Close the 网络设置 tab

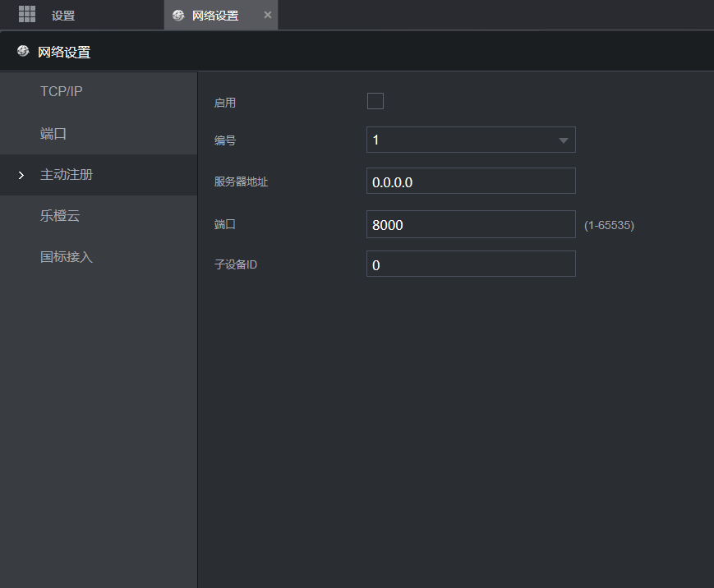pos(267,15)
